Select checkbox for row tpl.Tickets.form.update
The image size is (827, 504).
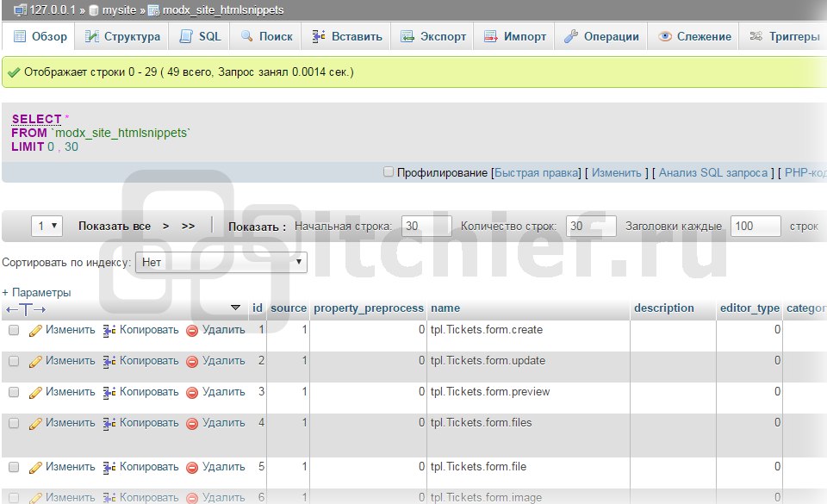click(x=14, y=361)
